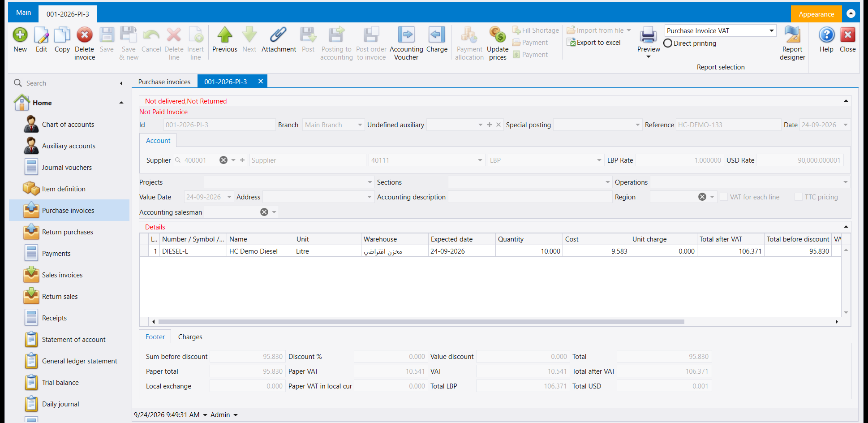Launch the Report designer
Screen dimensions: 868x423
792,43
